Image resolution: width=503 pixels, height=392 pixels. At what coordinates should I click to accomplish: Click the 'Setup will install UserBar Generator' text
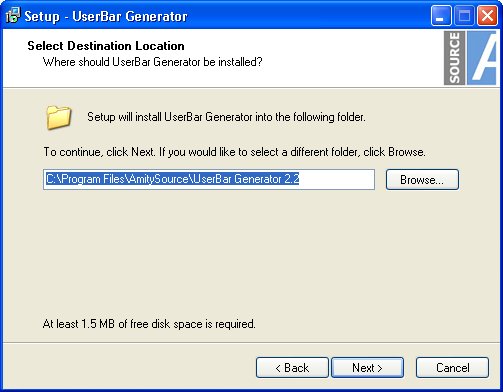[226, 117]
